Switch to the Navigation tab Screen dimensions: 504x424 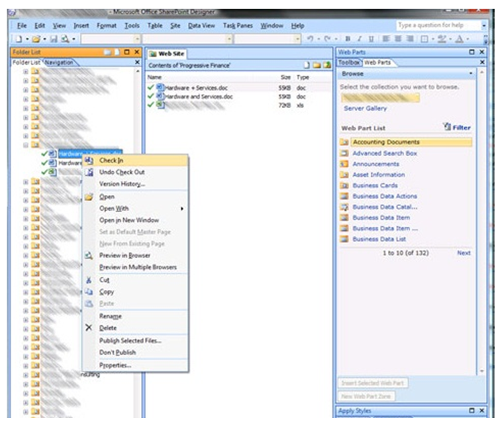point(59,62)
